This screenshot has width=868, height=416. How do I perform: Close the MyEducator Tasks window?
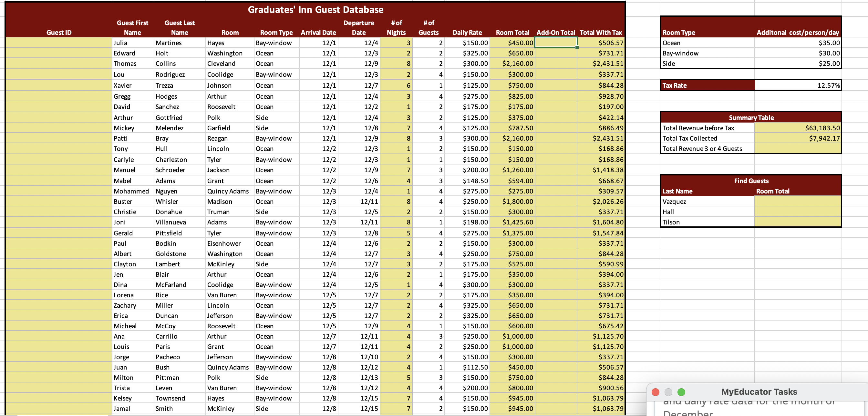(656, 392)
